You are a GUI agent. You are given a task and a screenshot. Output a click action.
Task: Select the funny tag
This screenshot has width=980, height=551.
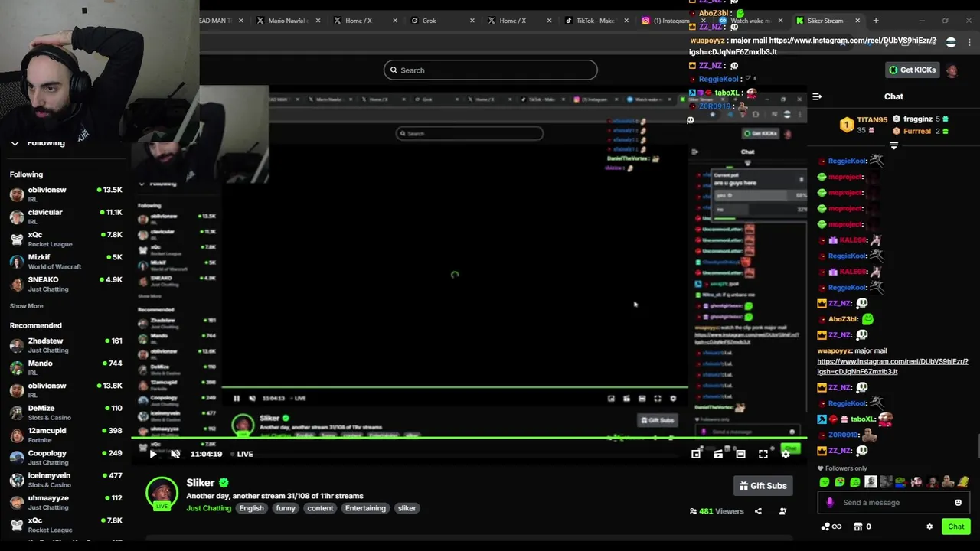point(286,508)
